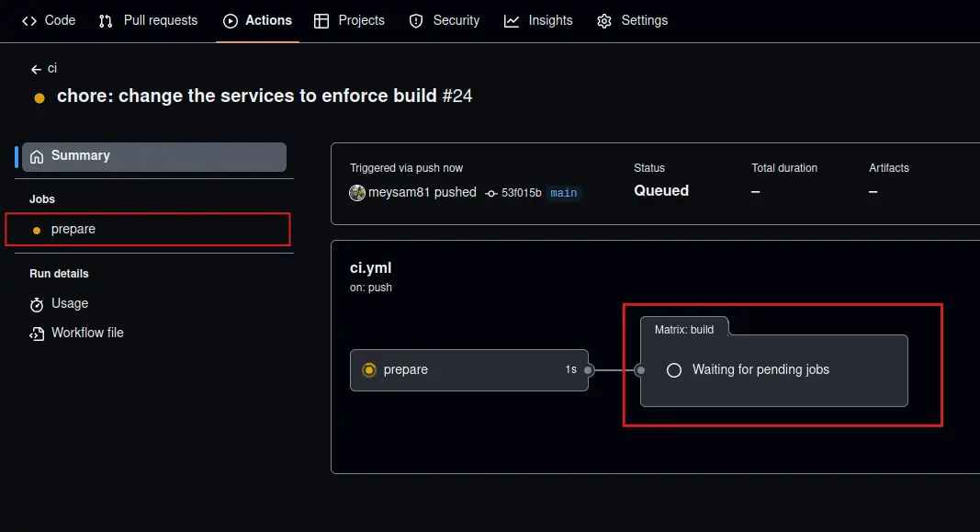The width and height of the screenshot is (980, 532).
Task: Expand the Matrix: build job group
Action: (683, 329)
